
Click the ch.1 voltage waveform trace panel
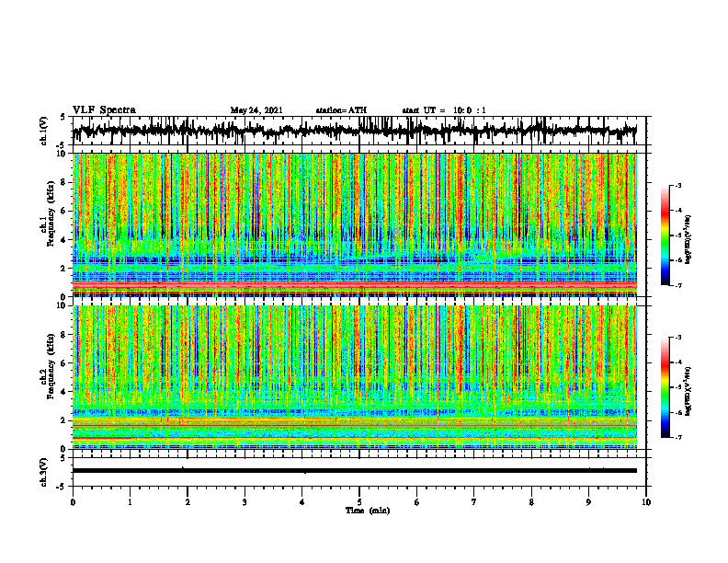pos(358,131)
